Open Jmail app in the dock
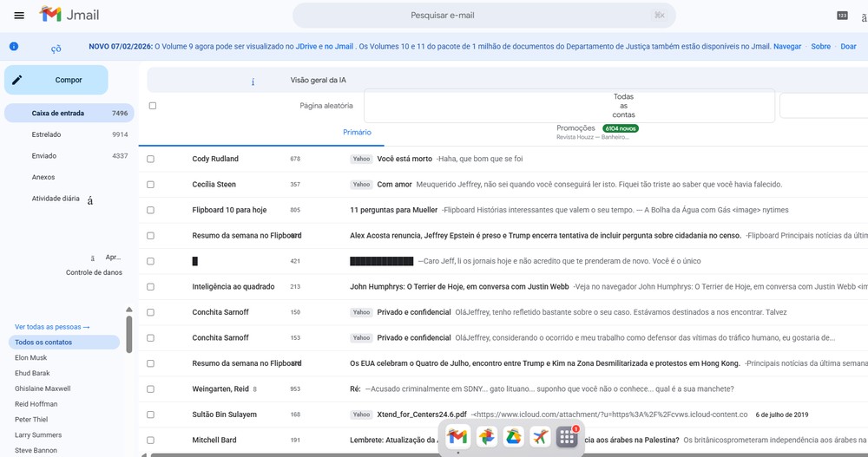The width and height of the screenshot is (868, 457). pyautogui.click(x=457, y=437)
